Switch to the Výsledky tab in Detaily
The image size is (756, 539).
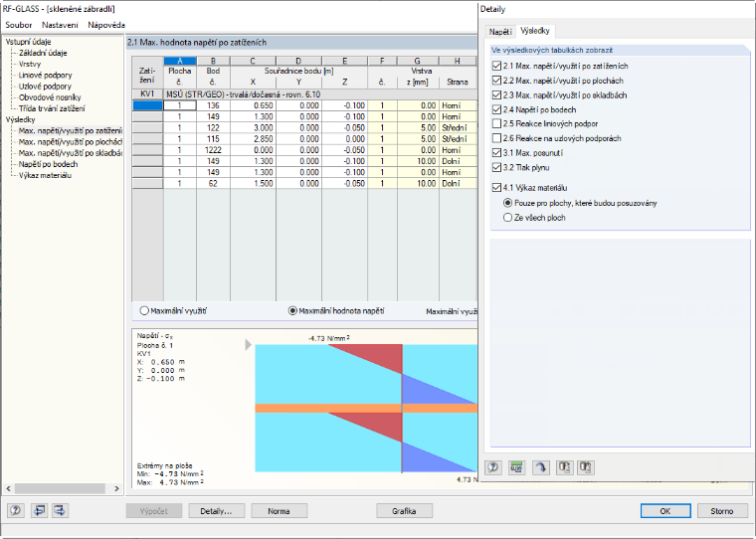535,31
